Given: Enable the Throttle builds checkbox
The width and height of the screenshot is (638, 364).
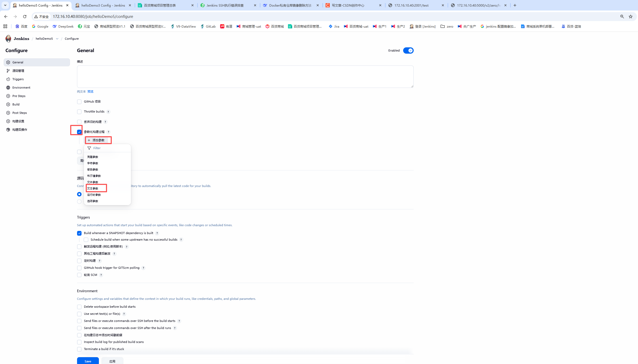Looking at the screenshot, I should [x=79, y=112].
